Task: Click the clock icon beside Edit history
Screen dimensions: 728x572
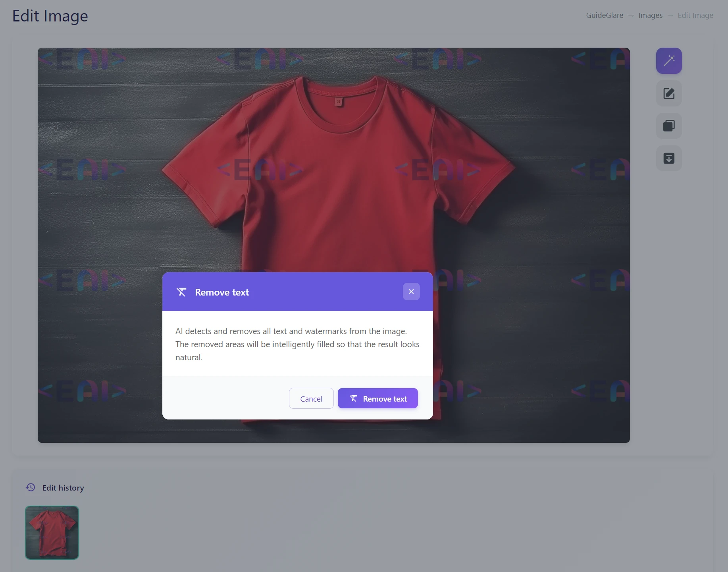Action: pyautogui.click(x=31, y=487)
